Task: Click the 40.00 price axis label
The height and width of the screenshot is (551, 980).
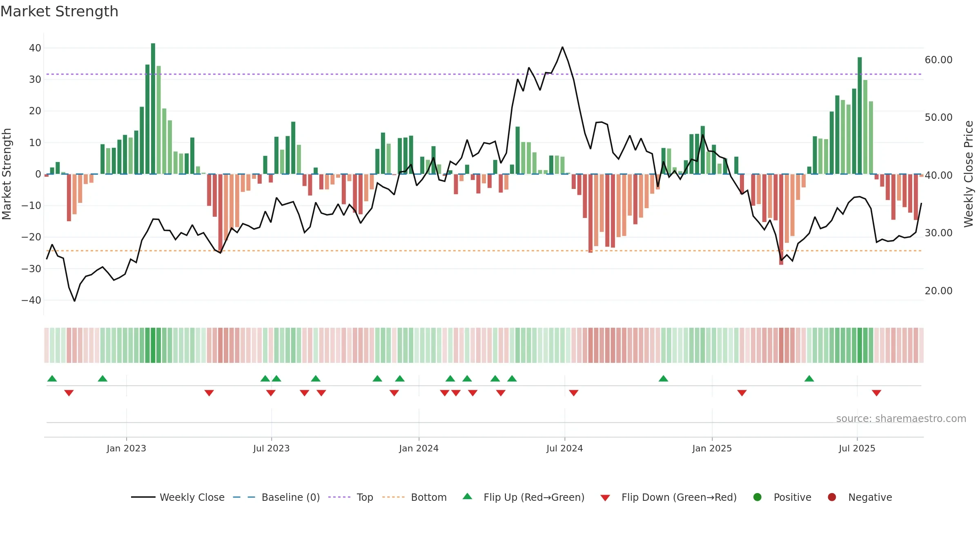Action: click(938, 176)
